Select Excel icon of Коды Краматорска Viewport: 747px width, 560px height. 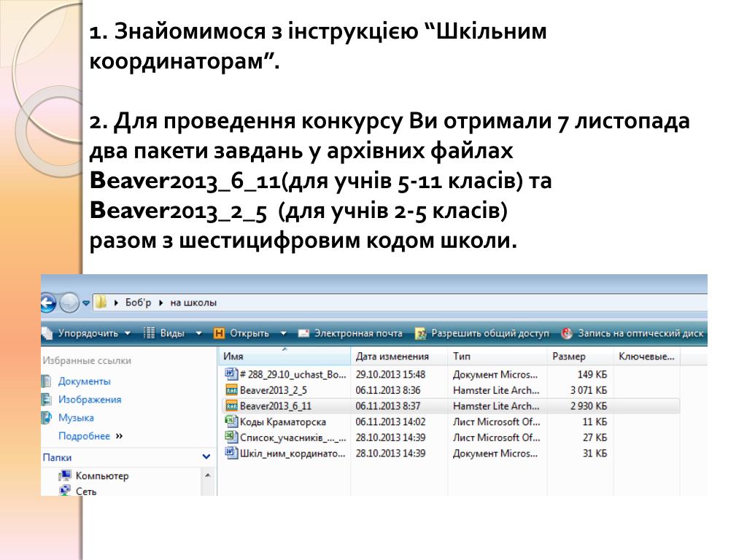point(231,421)
